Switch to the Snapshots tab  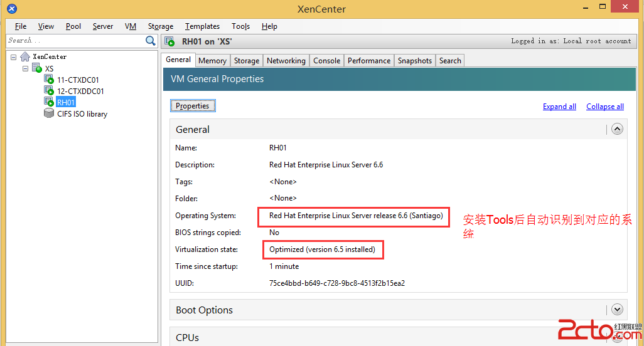(414, 61)
